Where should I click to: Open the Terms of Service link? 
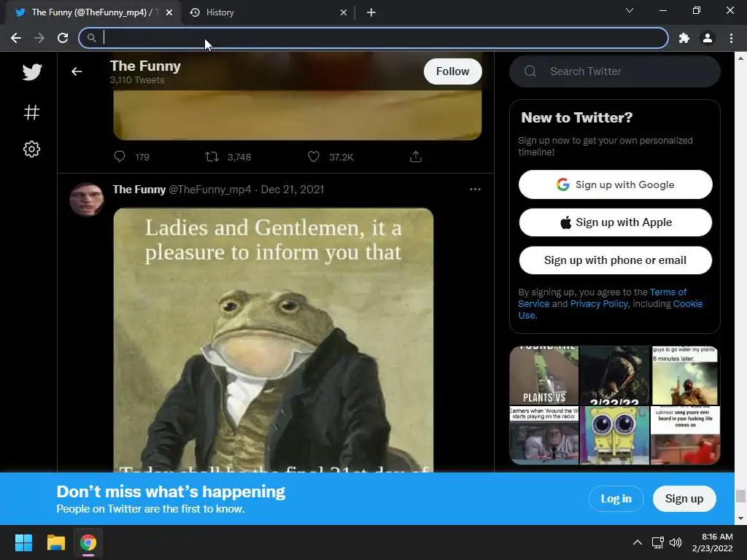(668, 292)
